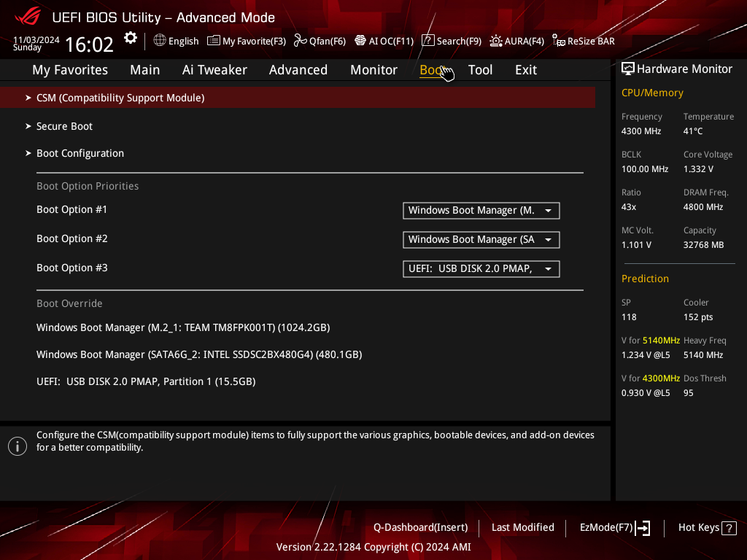
Task: Click the 1.101 V MC voltage value
Action: coord(636,245)
